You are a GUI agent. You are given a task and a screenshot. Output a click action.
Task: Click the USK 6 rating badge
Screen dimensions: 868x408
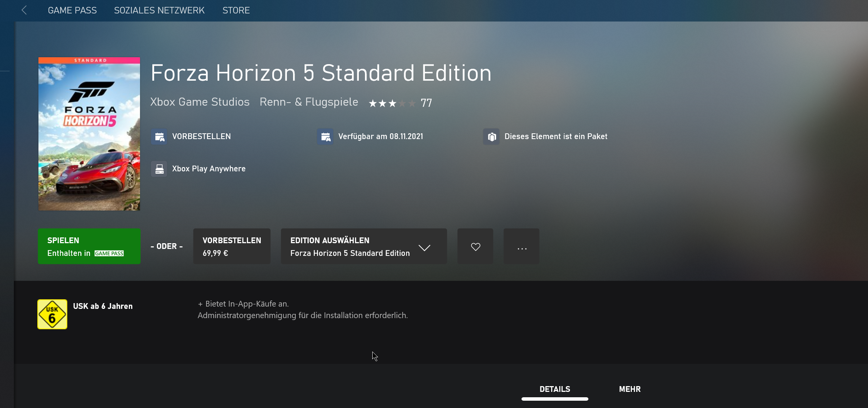coord(52,314)
